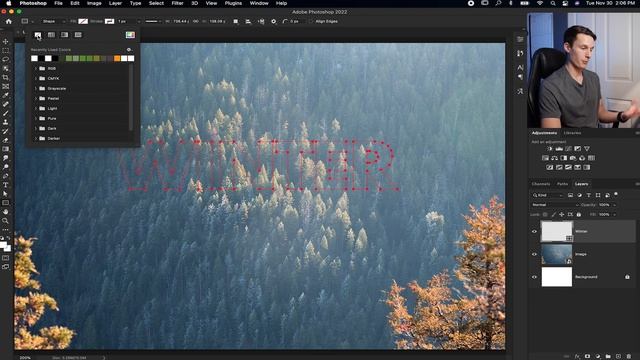Switch to the Channels tab
This screenshot has width=640, height=360.
(x=541, y=184)
